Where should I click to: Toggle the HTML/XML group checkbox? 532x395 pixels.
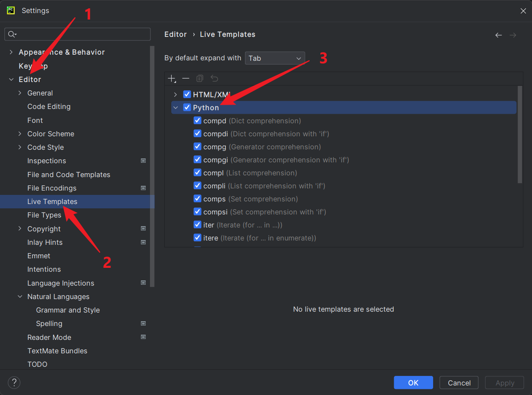(x=187, y=94)
